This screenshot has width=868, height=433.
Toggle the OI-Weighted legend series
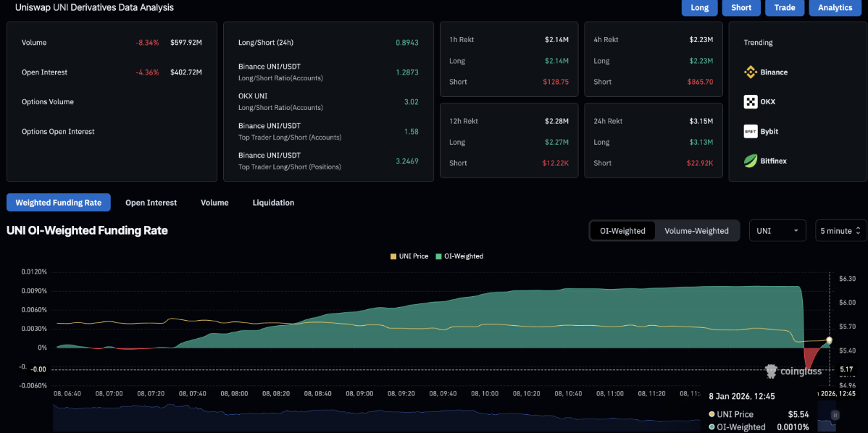(459, 256)
